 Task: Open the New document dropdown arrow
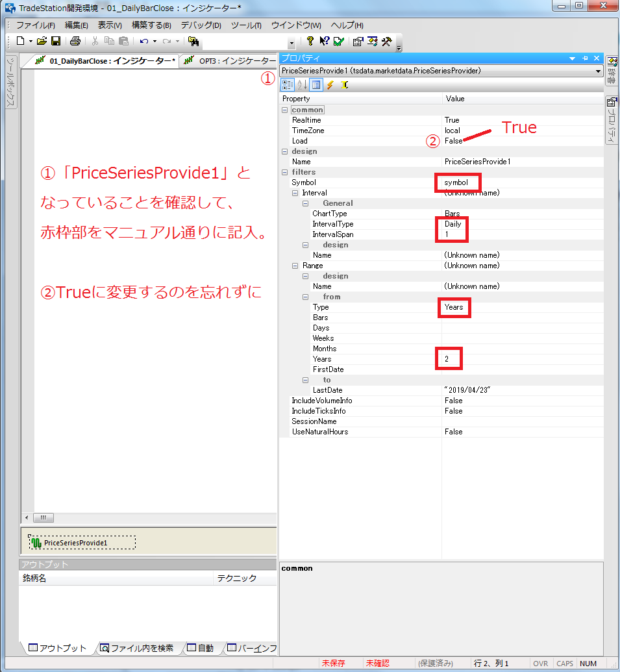coord(31,42)
